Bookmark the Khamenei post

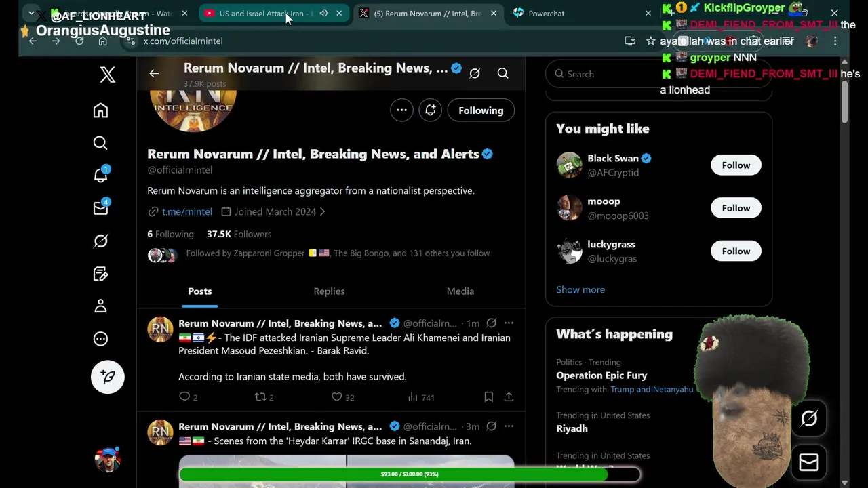tap(488, 397)
